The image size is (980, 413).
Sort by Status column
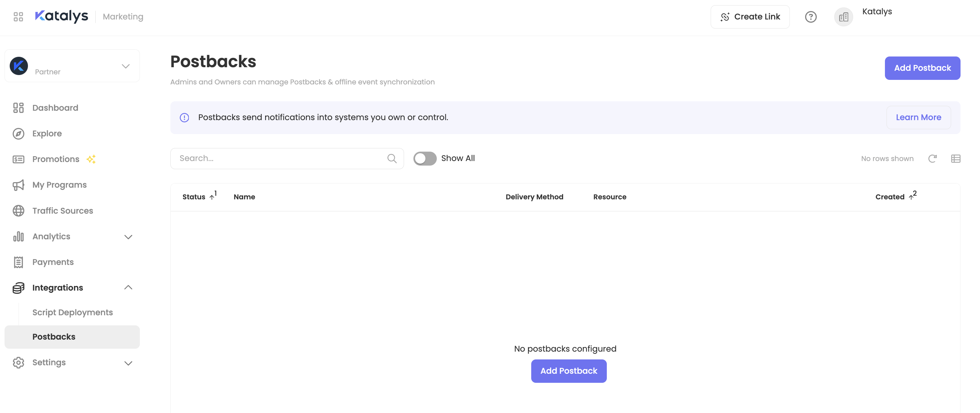tap(194, 197)
